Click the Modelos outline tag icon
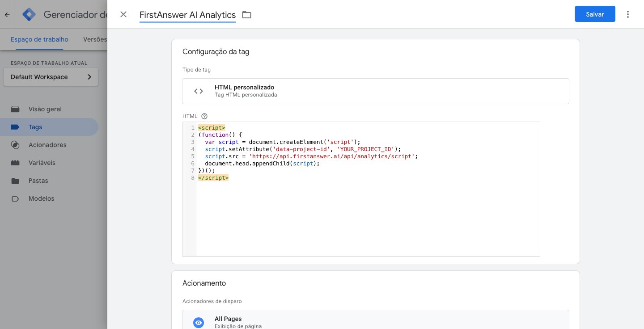The width and height of the screenshot is (644, 329). 15,198
